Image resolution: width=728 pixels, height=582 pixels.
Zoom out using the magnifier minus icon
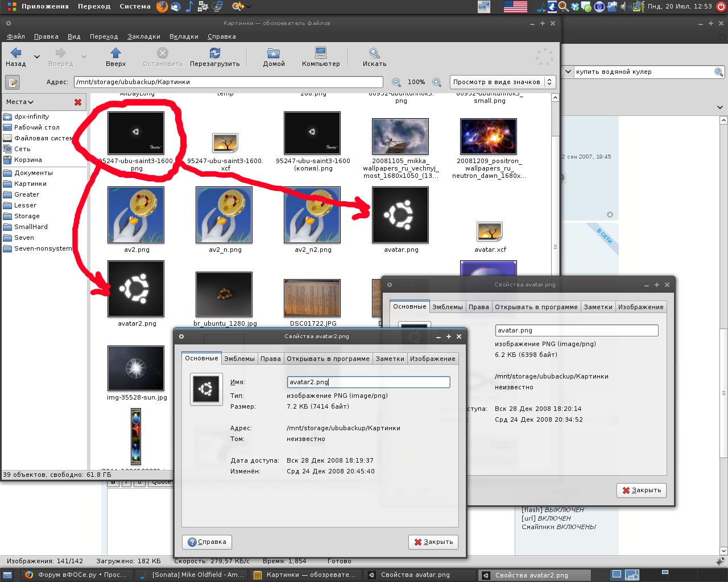[x=396, y=82]
